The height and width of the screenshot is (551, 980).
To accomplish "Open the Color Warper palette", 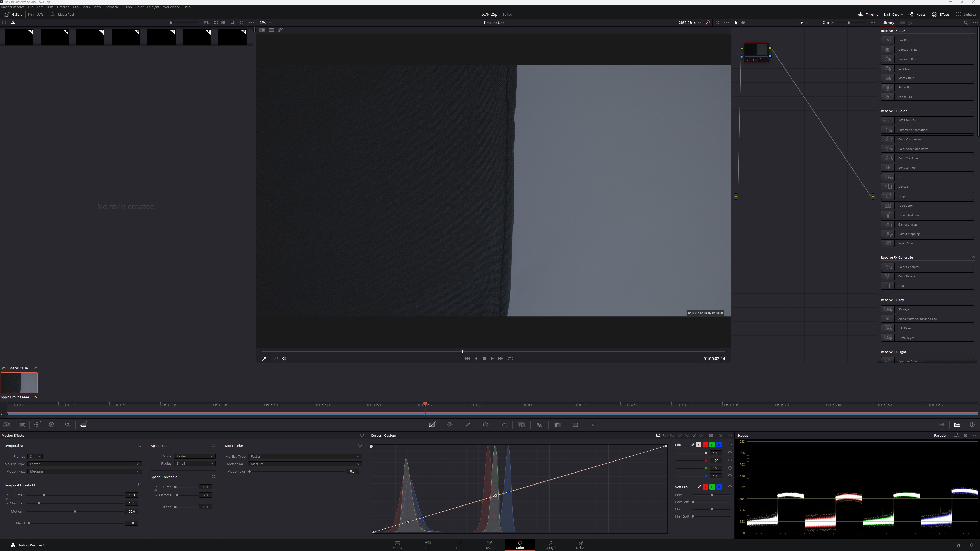I will point(450,425).
